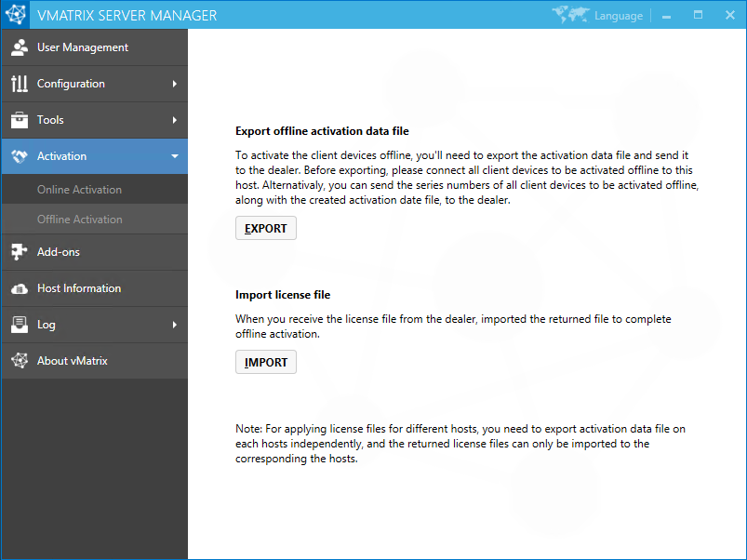Click the Configuration sliders icon
This screenshot has width=747, height=560.
point(20,84)
